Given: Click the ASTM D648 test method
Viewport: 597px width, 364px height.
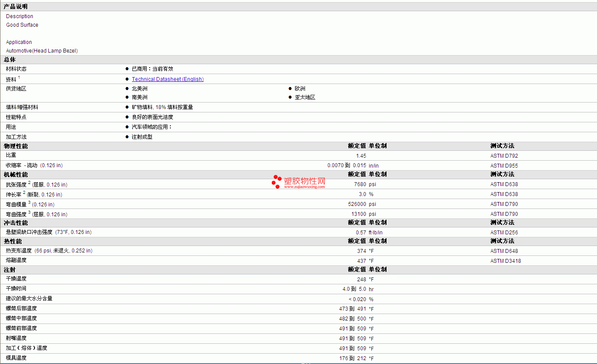Looking at the screenshot, I should tap(504, 251).
